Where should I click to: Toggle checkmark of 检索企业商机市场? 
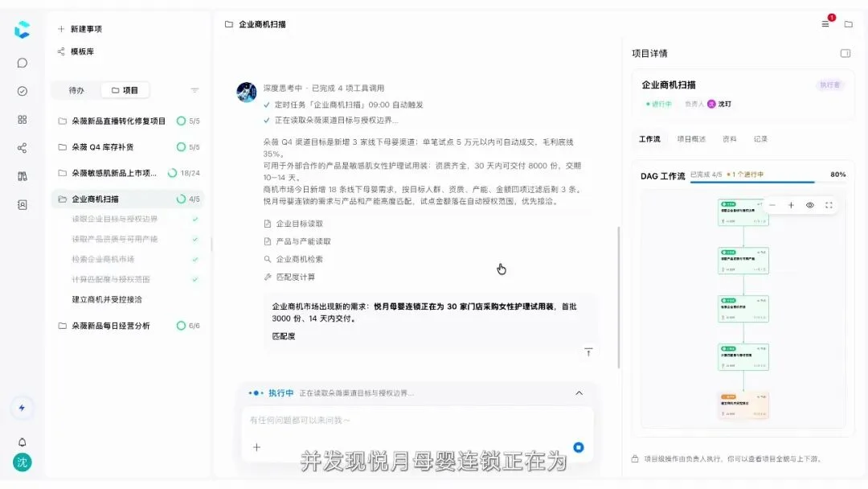point(195,259)
